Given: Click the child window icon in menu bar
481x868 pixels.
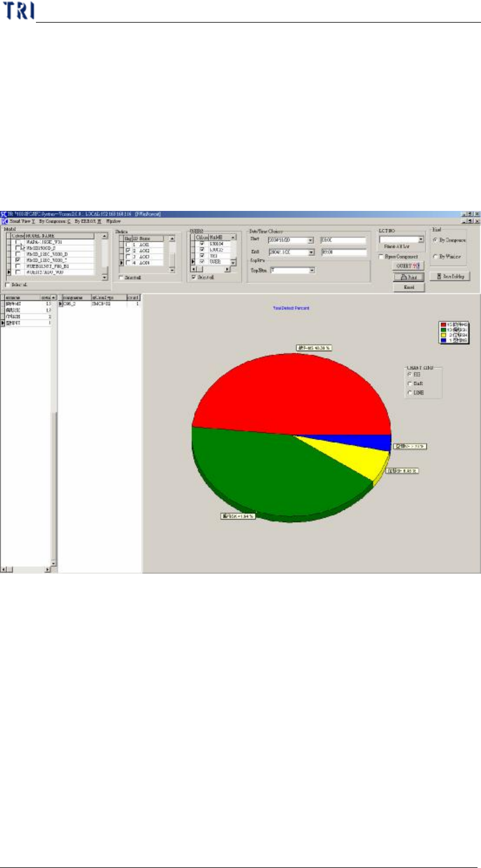Looking at the screenshot, I should [x=4, y=221].
